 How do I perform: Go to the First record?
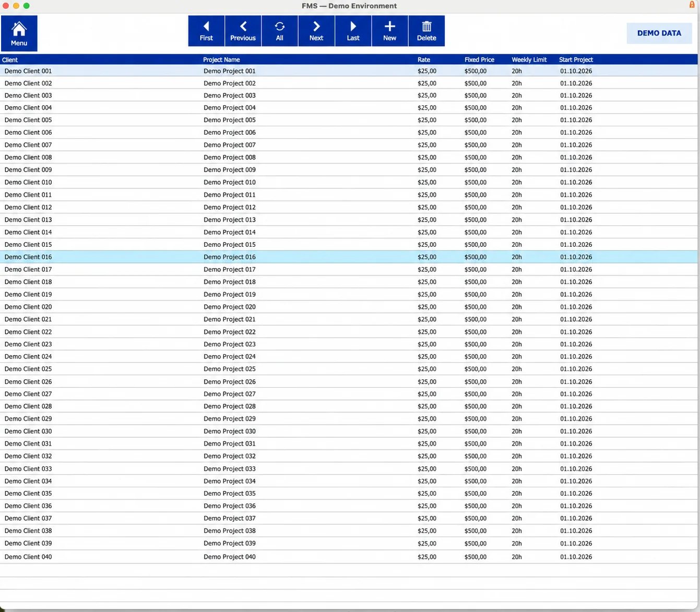click(x=206, y=31)
